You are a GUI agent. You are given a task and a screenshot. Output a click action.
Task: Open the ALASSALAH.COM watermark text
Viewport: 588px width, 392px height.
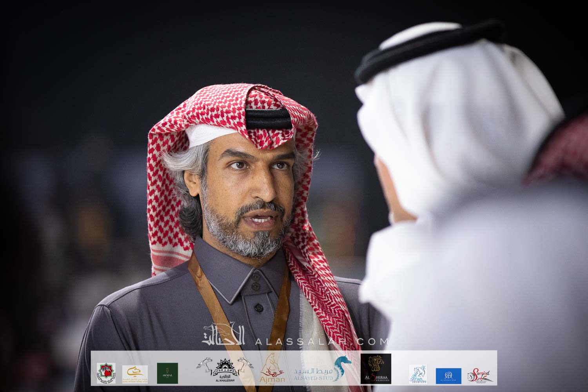(x=321, y=341)
